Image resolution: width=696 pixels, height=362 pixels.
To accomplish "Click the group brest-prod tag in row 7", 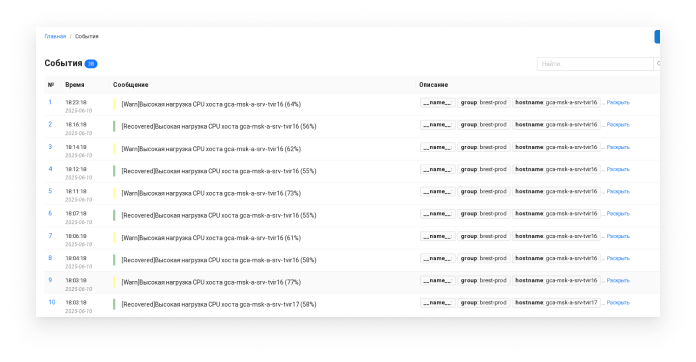I will coord(483,236).
